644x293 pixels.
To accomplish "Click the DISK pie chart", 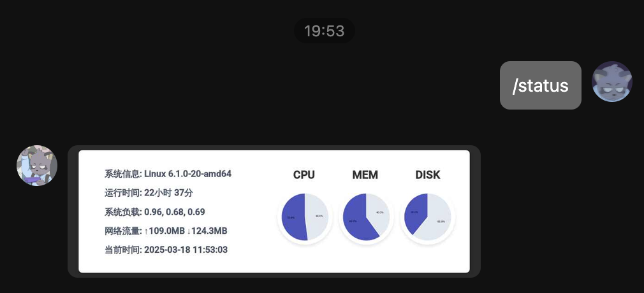I will click(x=428, y=217).
